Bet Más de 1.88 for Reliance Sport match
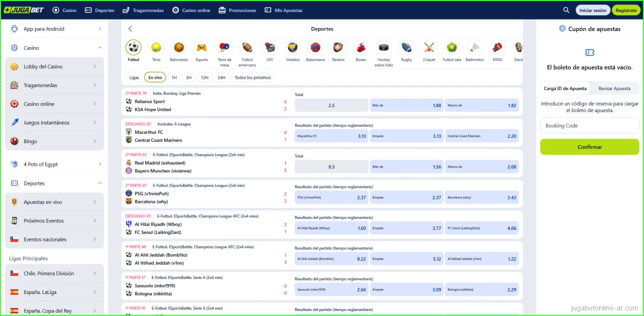 (407, 105)
